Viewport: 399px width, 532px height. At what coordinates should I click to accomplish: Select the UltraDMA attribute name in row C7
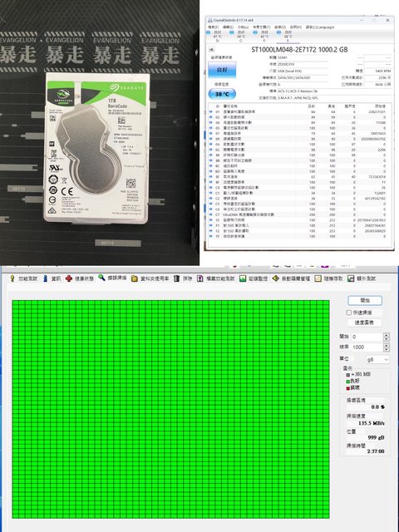click(x=249, y=214)
